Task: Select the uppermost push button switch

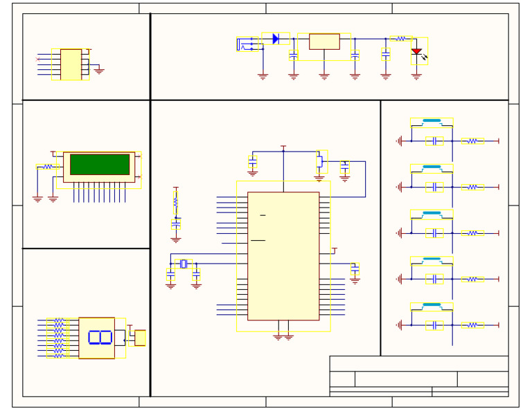Action: (x=432, y=122)
